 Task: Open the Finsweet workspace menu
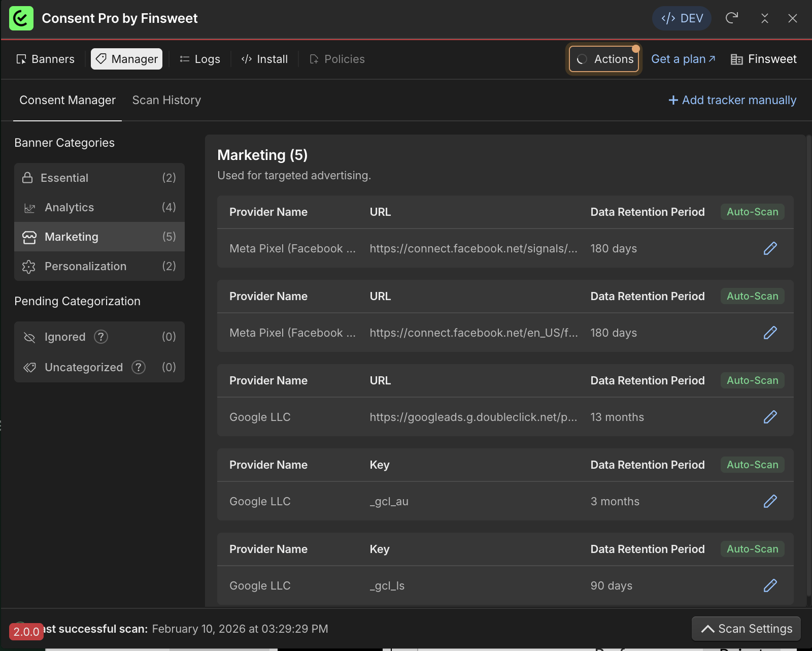tap(763, 59)
